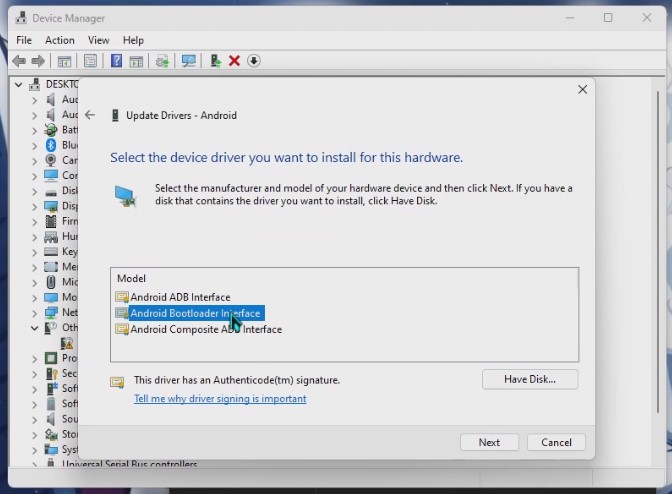Click the Back arrow in Device Manager toolbar
The width and height of the screenshot is (672, 494).
pyautogui.click(x=18, y=61)
